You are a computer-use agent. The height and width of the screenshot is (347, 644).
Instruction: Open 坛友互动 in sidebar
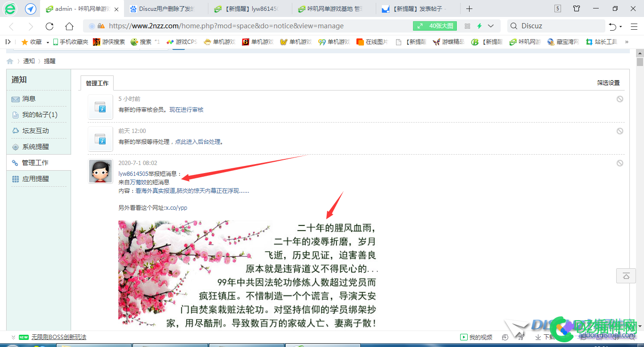click(x=39, y=131)
